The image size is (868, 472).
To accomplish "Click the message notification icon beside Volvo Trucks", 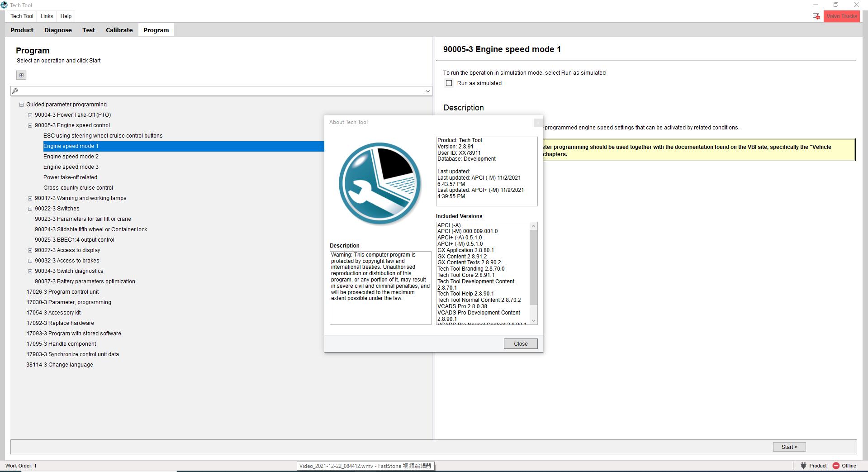I will (x=816, y=16).
